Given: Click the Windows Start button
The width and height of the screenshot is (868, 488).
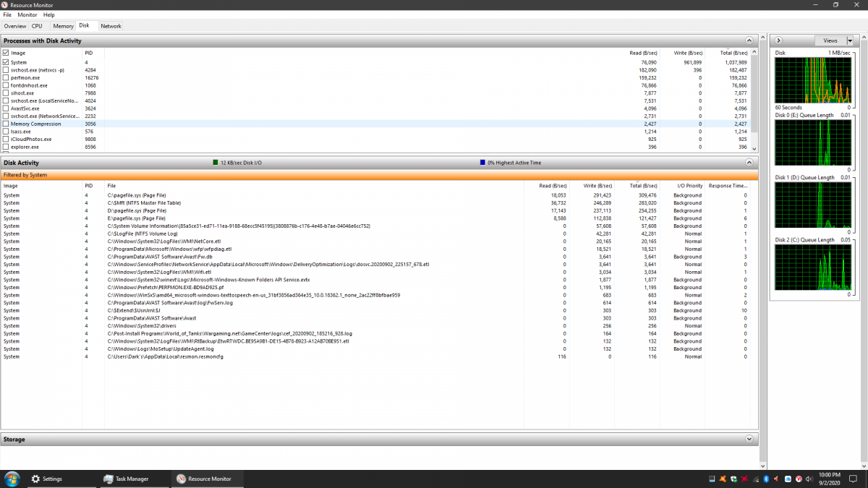Looking at the screenshot, I should (12, 479).
